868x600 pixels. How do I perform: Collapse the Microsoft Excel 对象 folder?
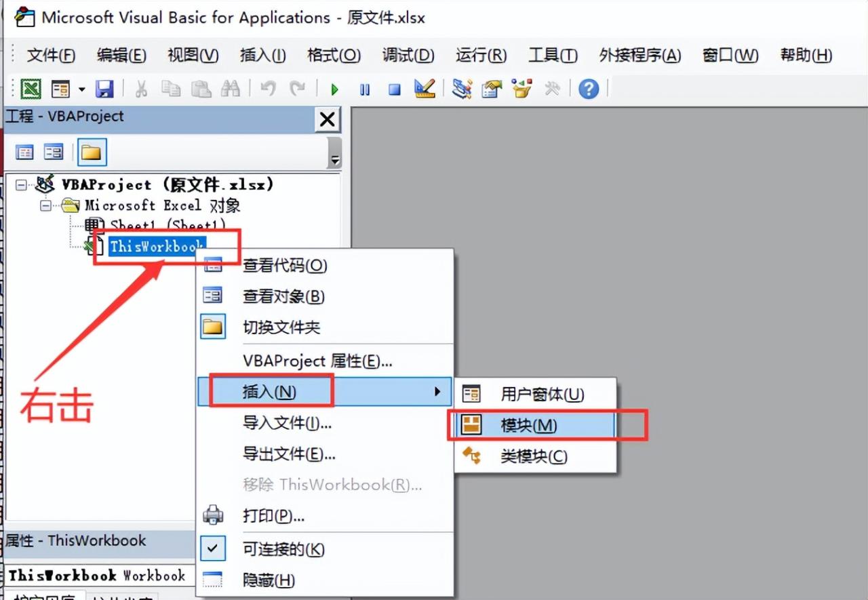(x=46, y=205)
